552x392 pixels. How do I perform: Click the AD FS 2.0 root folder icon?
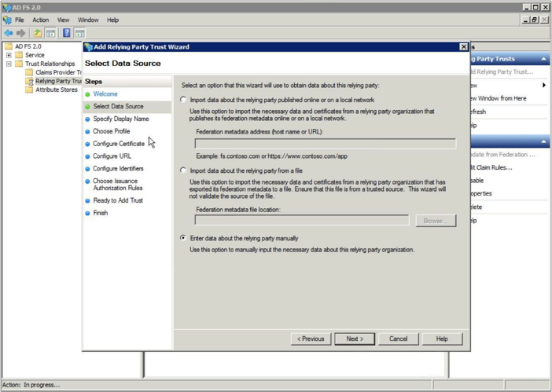tap(9, 46)
